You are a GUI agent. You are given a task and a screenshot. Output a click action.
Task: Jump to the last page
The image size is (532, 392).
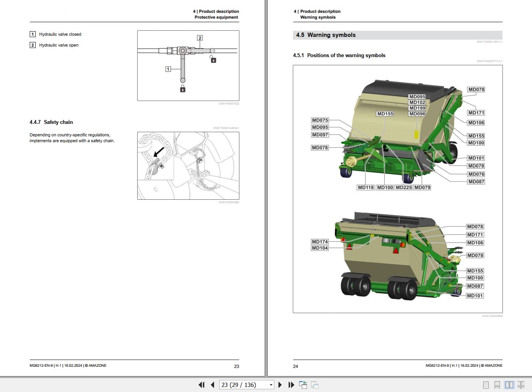(x=291, y=385)
